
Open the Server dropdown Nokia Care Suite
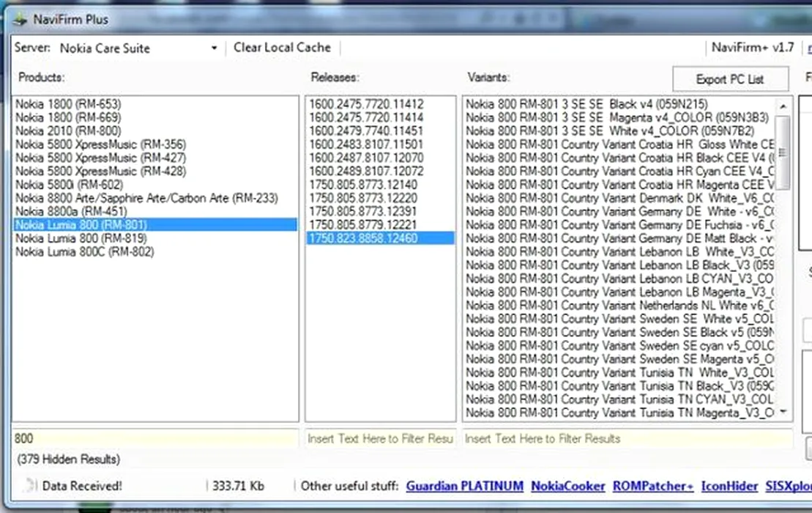tap(138, 48)
